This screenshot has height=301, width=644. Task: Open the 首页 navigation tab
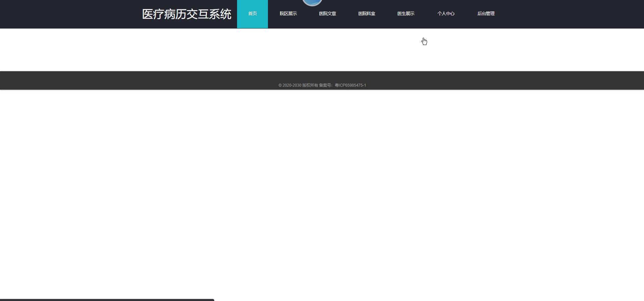[x=252, y=14]
